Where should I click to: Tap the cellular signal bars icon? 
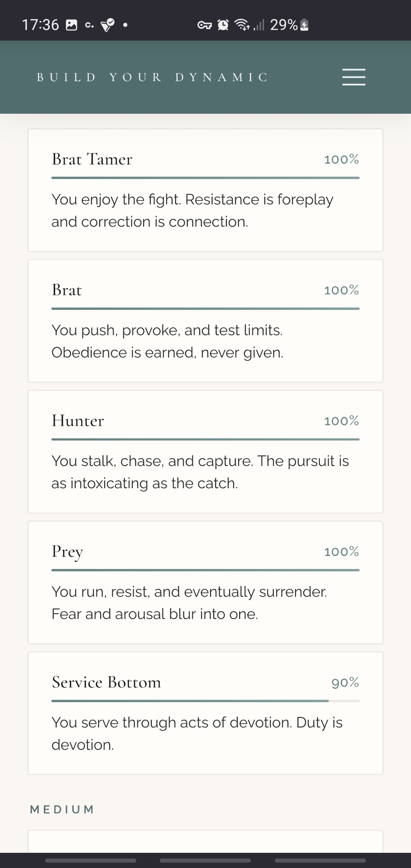tap(259, 25)
